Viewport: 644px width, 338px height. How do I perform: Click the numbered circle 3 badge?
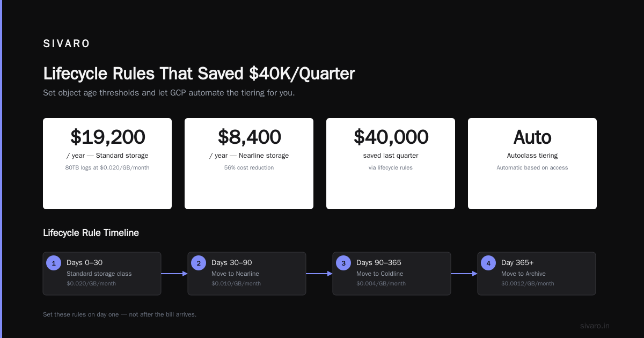[x=343, y=263]
